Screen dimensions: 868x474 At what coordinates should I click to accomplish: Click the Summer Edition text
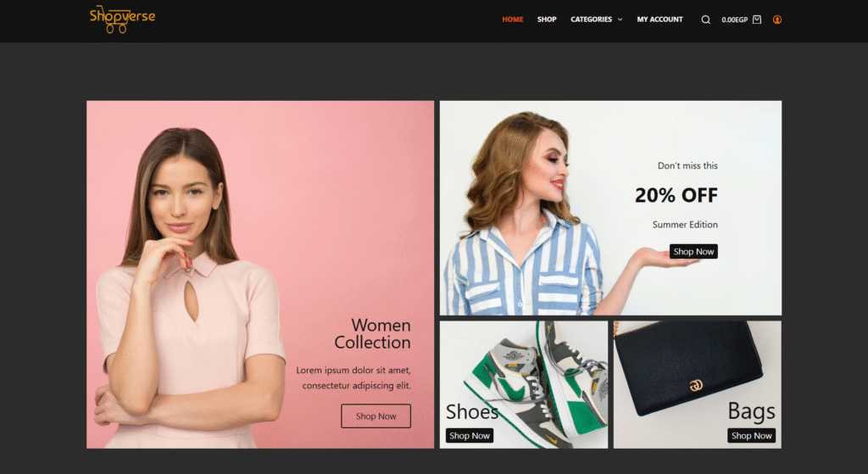[685, 224]
